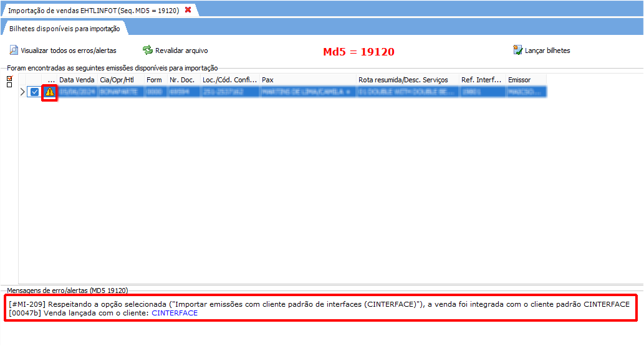Switch to Importação de vendas EHTLINFOT tab
644x346 pixels.
[x=94, y=11]
